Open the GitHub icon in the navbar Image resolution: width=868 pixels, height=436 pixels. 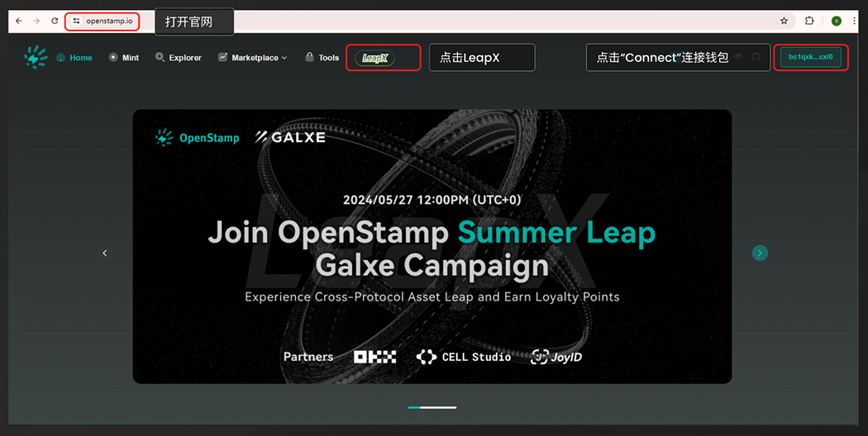point(756,57)
